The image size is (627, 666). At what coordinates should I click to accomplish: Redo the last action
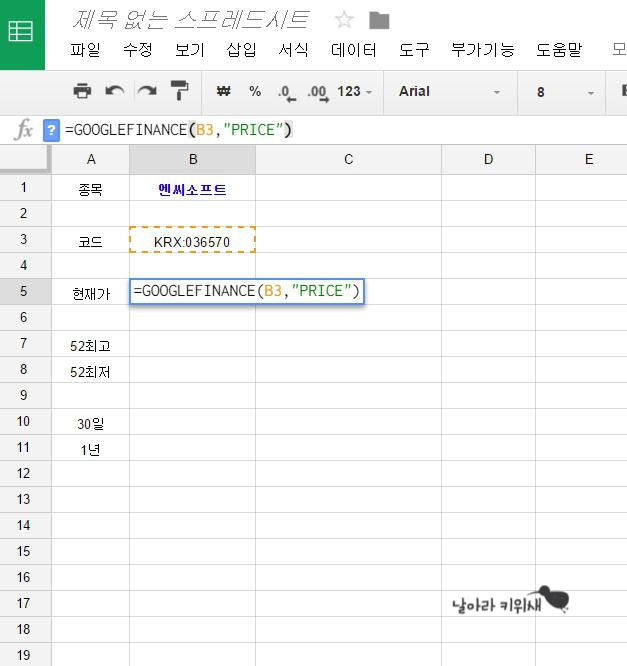pyautogui.click(x=147, y=91)
